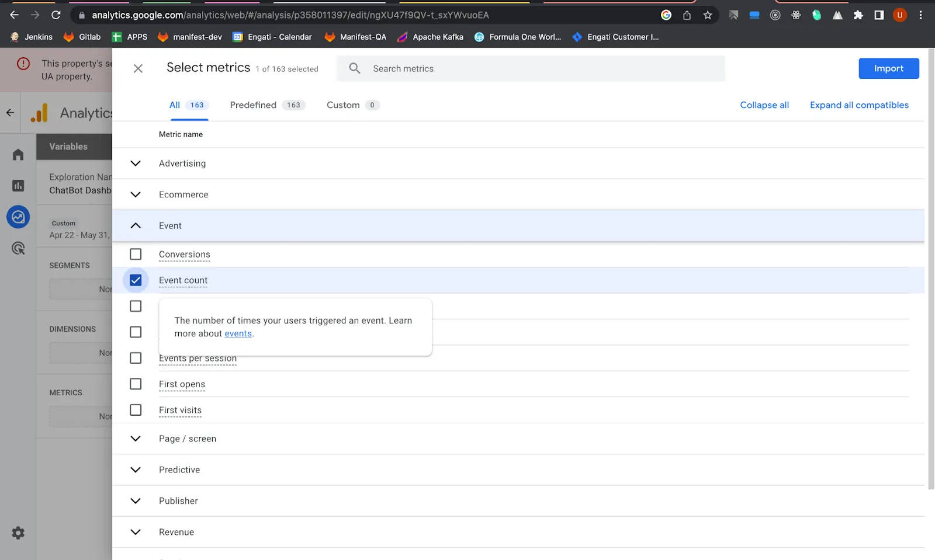Uncheck the Event count checkbox
935x560 pixels.
[x=136, y=280]
